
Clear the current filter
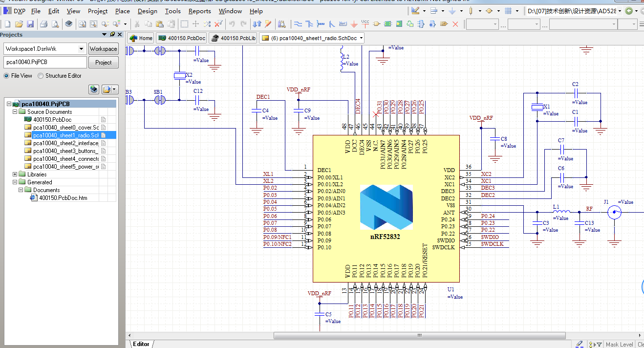[x=218, y=24]
